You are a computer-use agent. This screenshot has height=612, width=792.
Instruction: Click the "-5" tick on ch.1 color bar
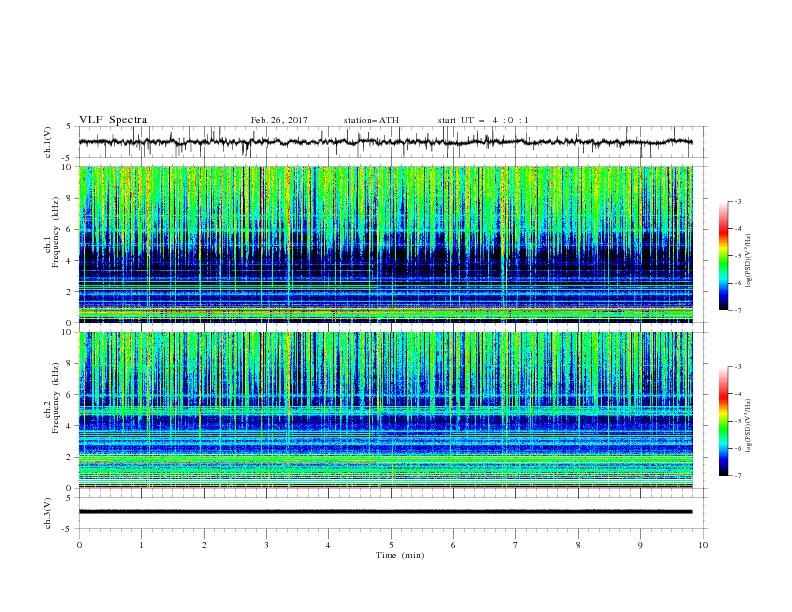pyautogui.click(x=737, y=256)
